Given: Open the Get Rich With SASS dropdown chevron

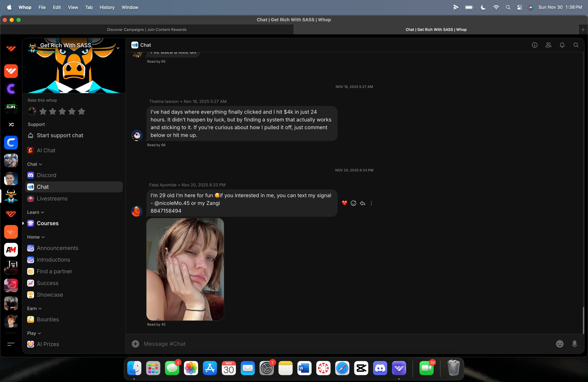Looking at the screenshot, I should 118,48.
